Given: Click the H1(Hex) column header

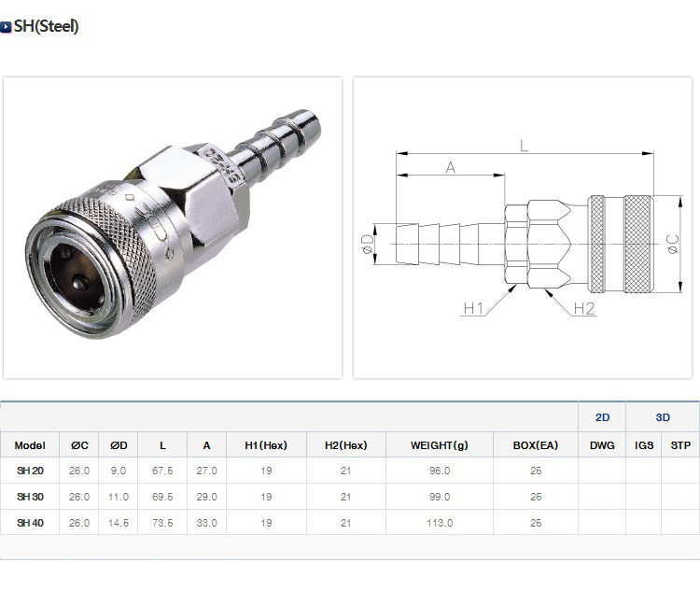Looking at the screenshot, I should point(266,445).
